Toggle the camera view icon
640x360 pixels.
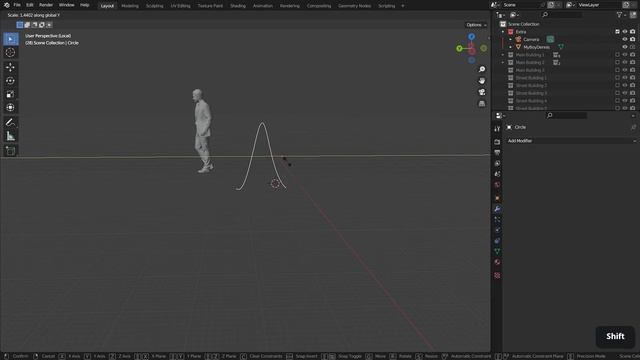[x=482, y=92]
